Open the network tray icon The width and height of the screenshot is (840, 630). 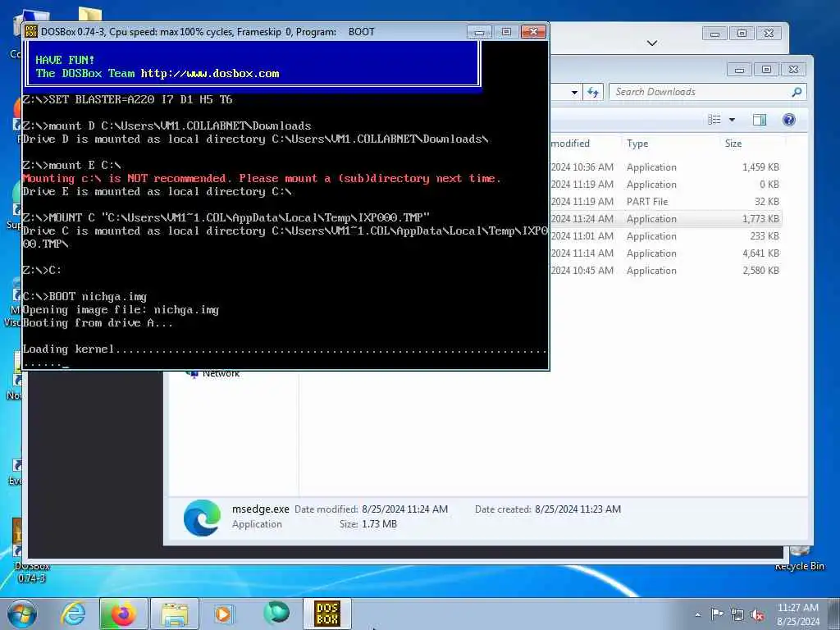point(737,614)
